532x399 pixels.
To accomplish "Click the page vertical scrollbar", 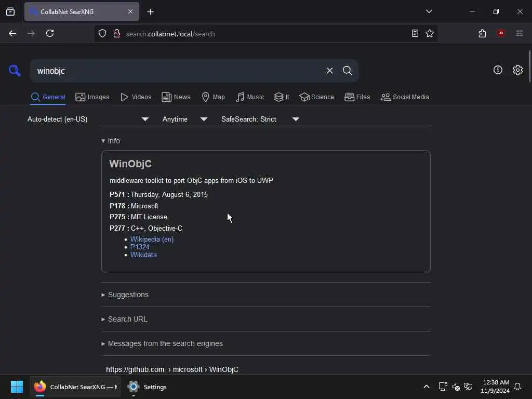I will pyautogui.click(x=529, y=66).
